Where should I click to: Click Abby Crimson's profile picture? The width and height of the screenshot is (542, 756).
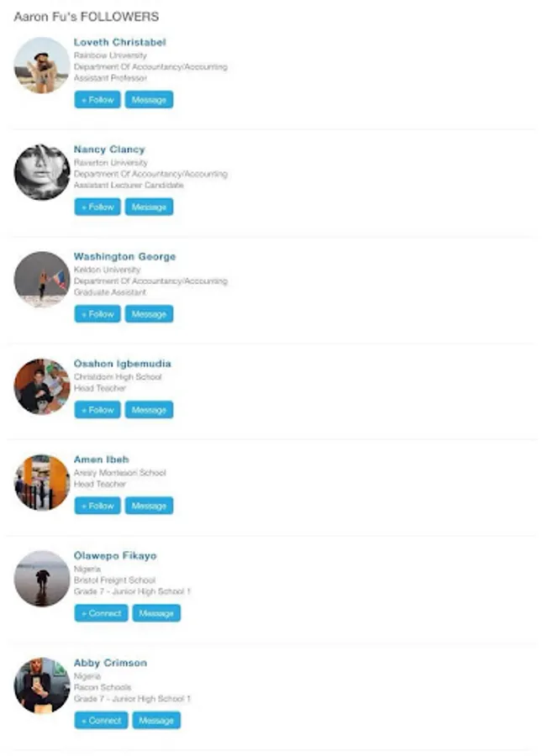(x=42, y=685)
